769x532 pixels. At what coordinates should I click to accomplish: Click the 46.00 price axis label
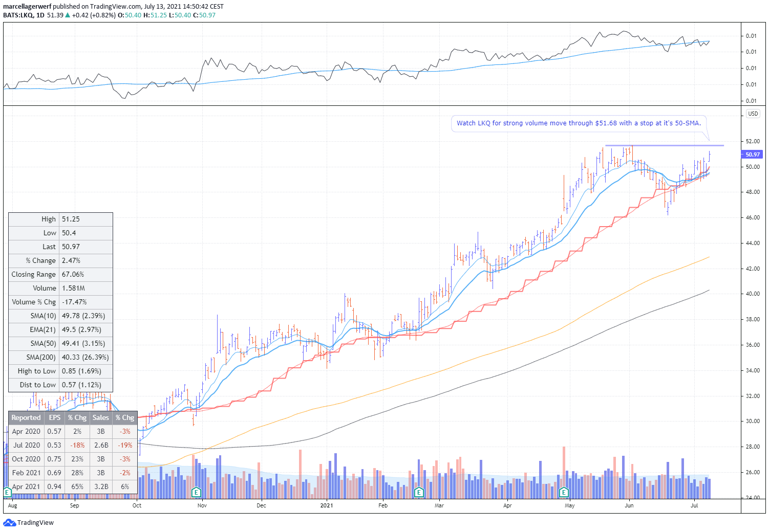click(x=753, y=217)
